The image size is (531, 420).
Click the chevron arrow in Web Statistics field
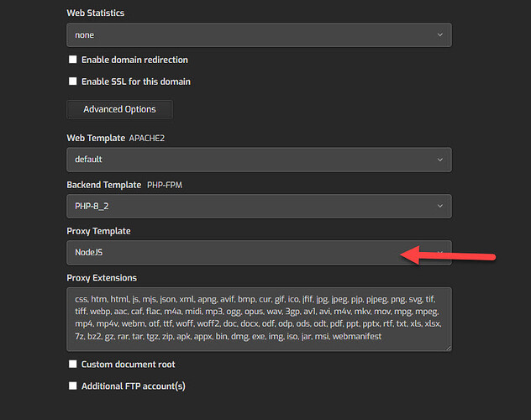point(439,35)
